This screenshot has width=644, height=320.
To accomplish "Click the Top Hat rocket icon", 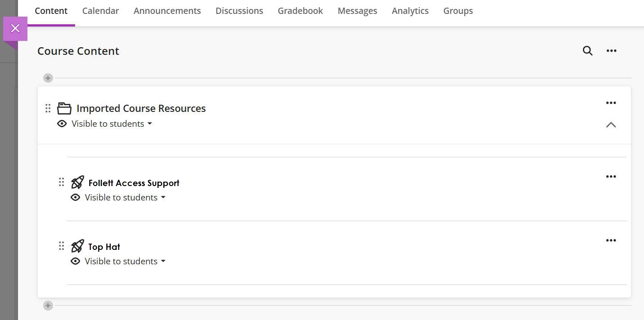I will [77, 246].
